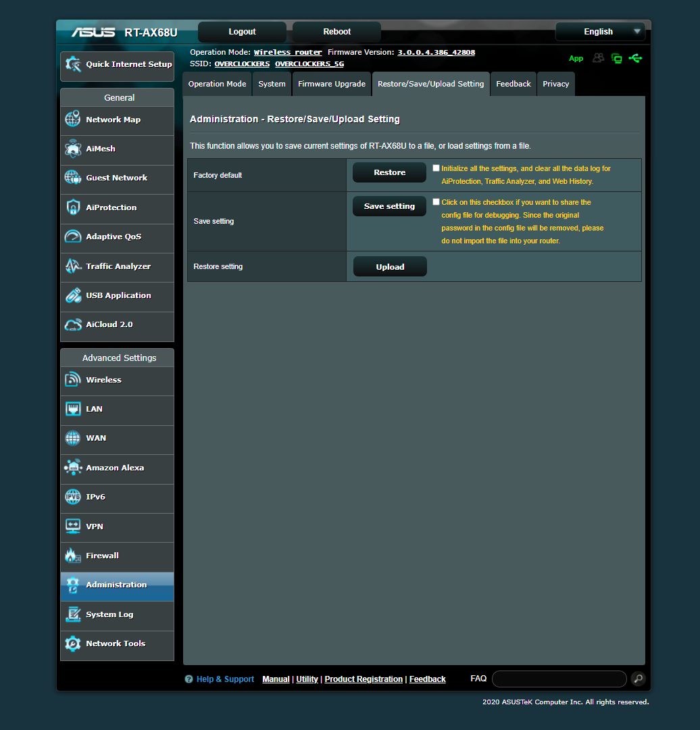Click the Feedback link in footer

427,679
